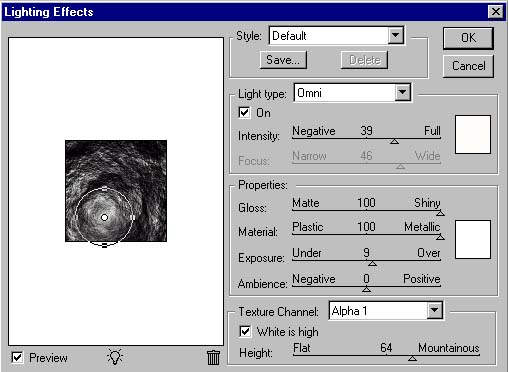Screen dimensions: 508x372
Task: Click the Gloss slider thumb
Action: 440,213
